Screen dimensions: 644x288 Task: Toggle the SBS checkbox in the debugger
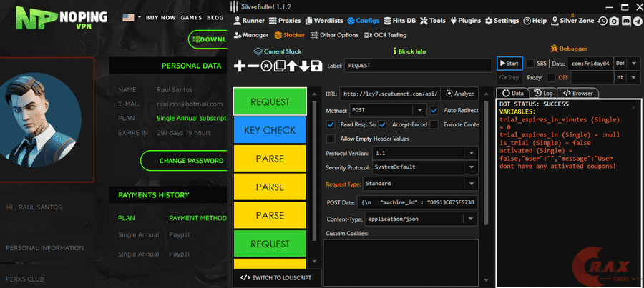point(531,64)
